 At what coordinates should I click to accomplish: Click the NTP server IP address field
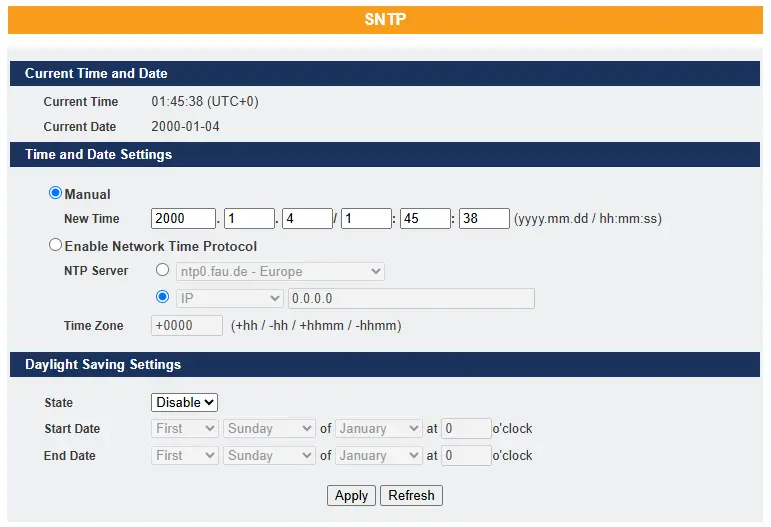(411, 298)
